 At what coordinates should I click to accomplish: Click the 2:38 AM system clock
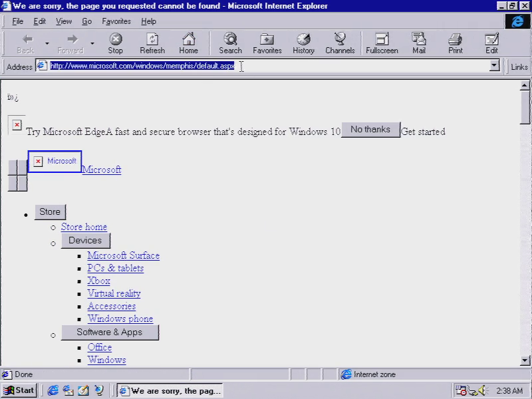(x=509, y=391)
